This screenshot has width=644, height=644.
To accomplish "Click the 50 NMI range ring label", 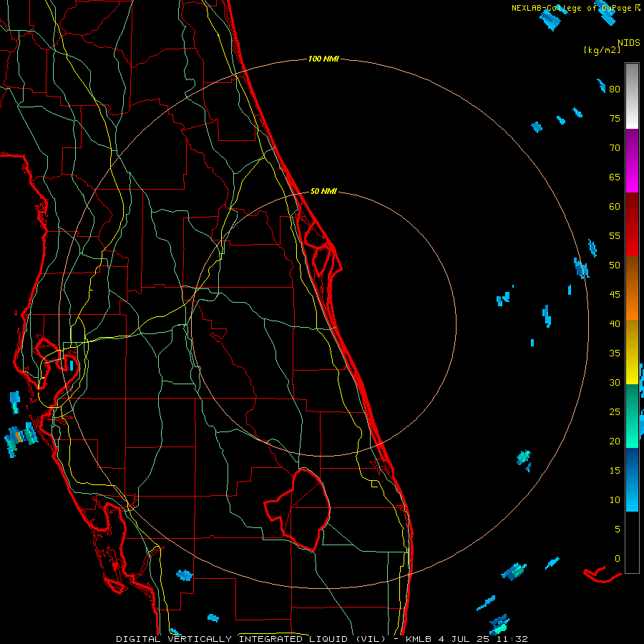I will 323,191.
